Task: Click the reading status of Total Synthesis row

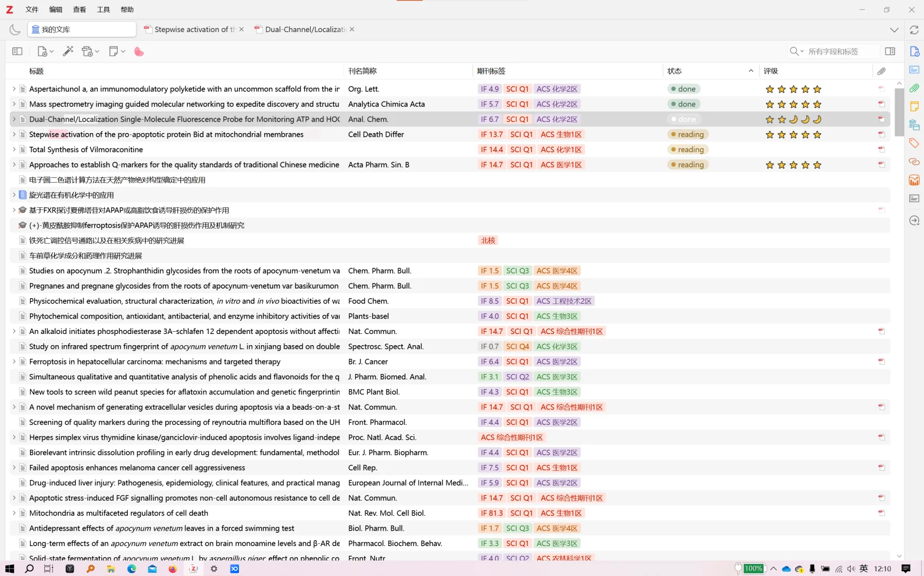Action: (688, 150)
